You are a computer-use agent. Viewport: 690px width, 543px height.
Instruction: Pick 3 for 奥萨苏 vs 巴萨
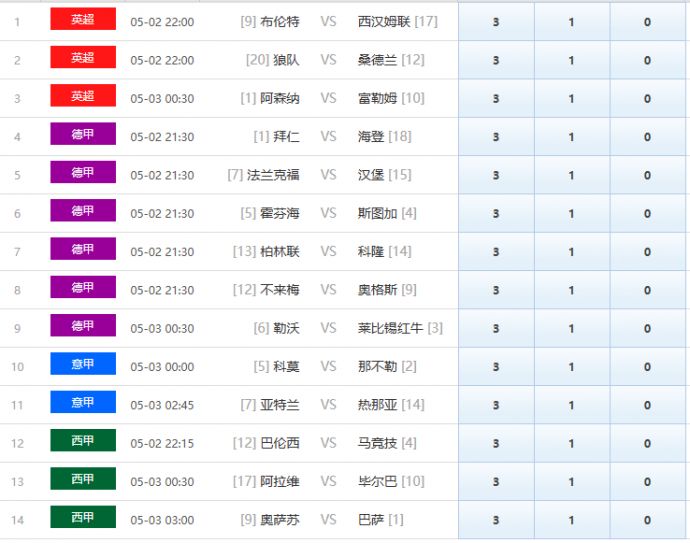(x=496, y=519)
